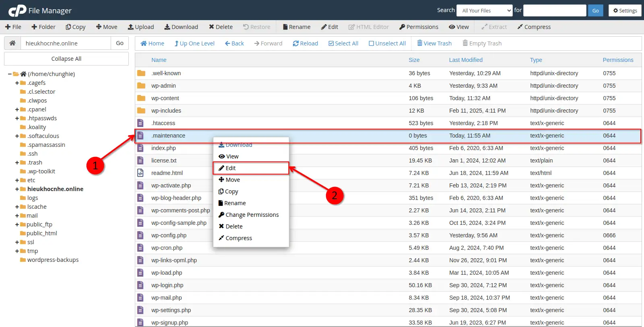Click the Back navigation link

point(234,43)
